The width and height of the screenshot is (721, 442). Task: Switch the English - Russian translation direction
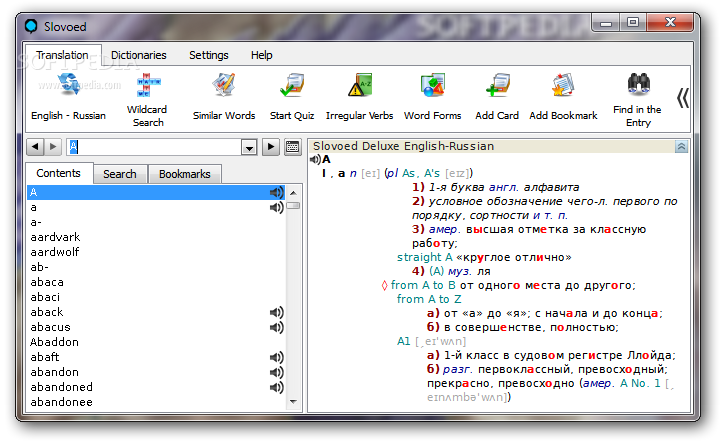point(69,98)
